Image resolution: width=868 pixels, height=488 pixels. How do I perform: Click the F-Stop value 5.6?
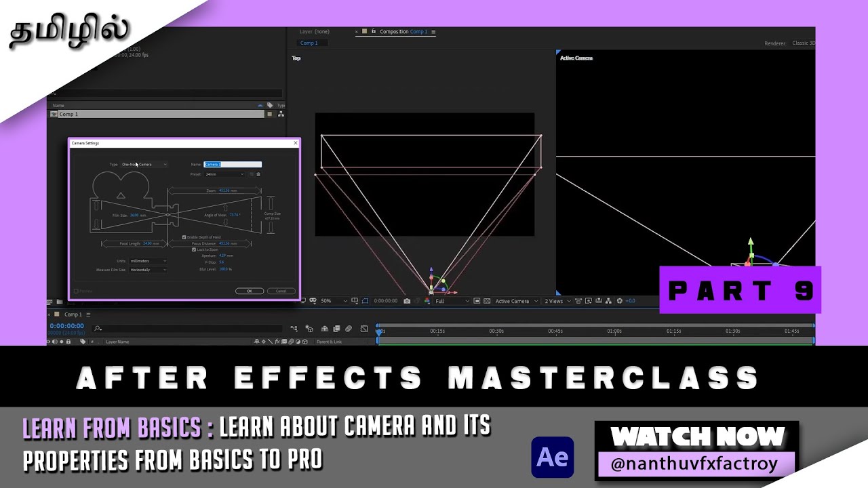point(221,262)
